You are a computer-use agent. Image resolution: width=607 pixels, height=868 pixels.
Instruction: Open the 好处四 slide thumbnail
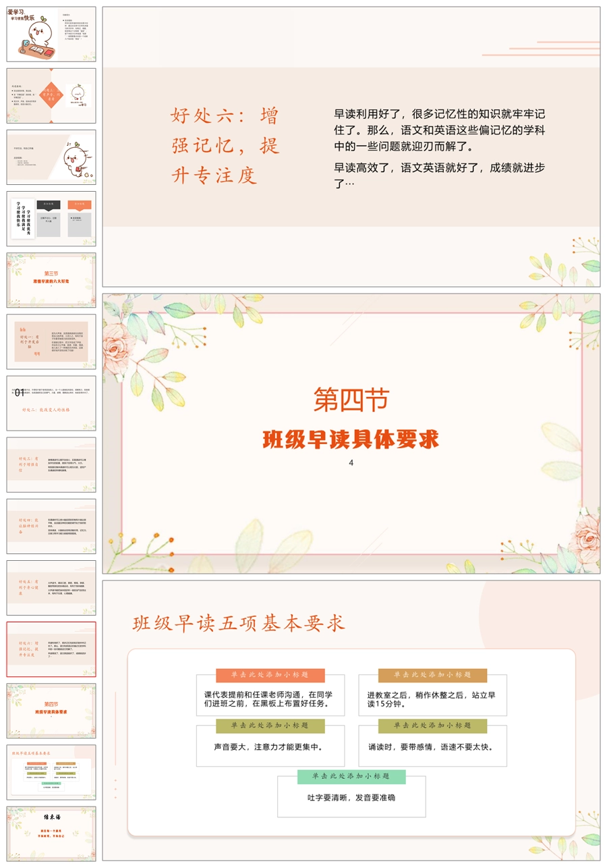(51, 526)
